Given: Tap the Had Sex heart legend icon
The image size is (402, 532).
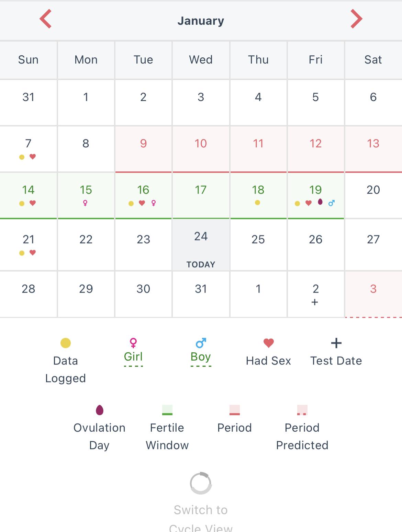Looking at the screenshot, I should (269, 343).
